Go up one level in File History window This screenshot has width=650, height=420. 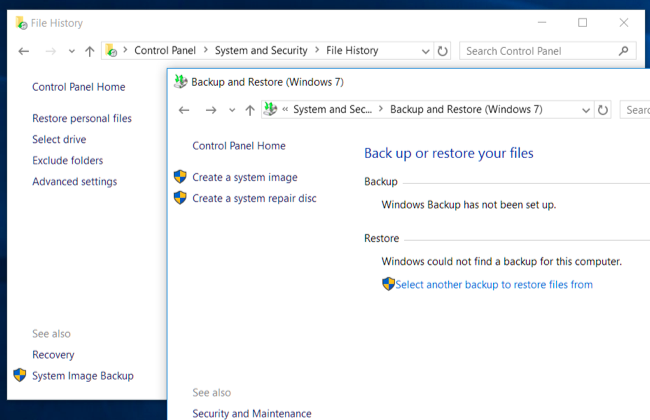tap(90, 51)
